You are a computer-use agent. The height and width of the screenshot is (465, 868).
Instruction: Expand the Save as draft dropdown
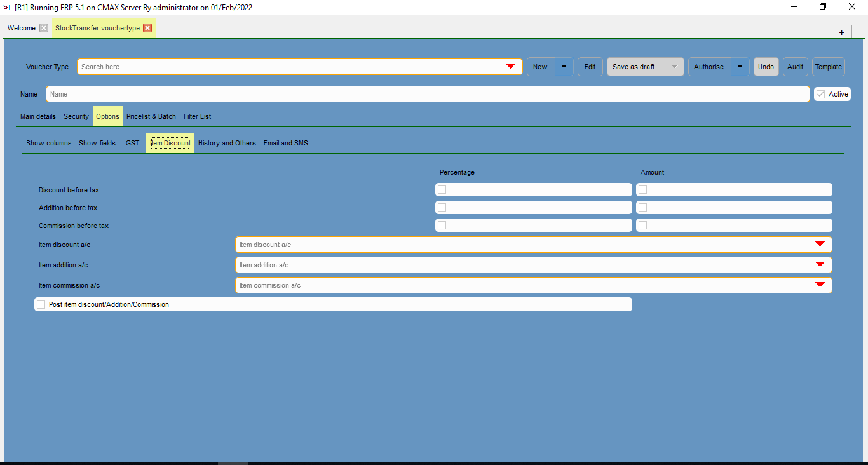[x=675, y=66]
